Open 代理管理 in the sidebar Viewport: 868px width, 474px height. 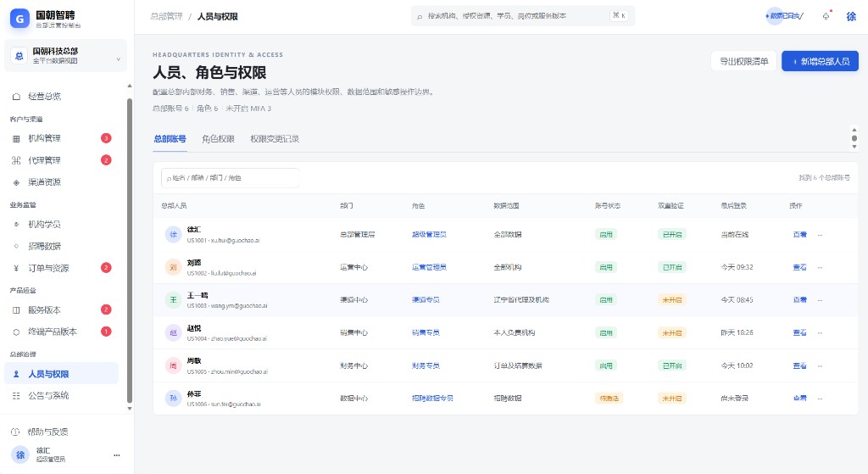pos(61,160)
